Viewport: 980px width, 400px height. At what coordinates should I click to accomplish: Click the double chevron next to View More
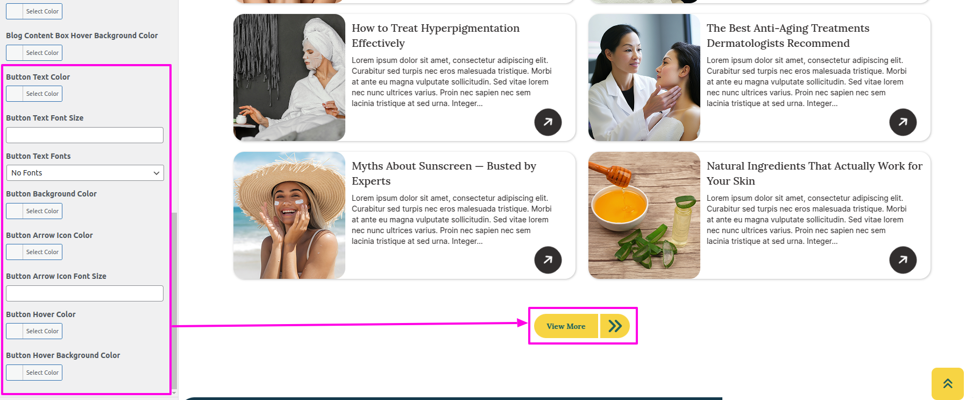(615, 326)
